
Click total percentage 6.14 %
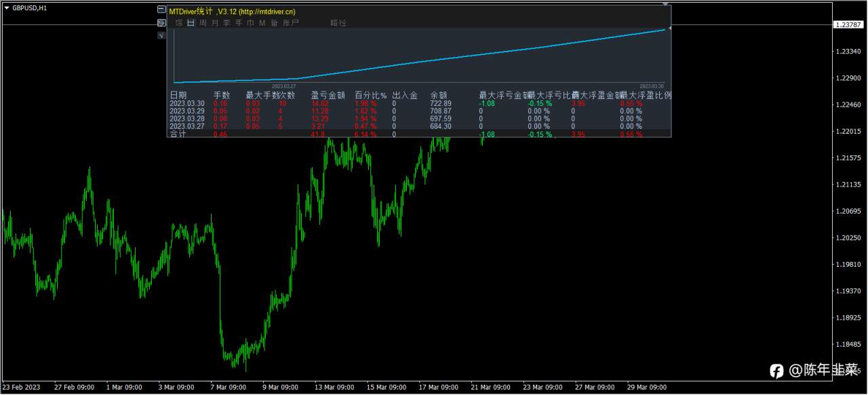[366, 134]
